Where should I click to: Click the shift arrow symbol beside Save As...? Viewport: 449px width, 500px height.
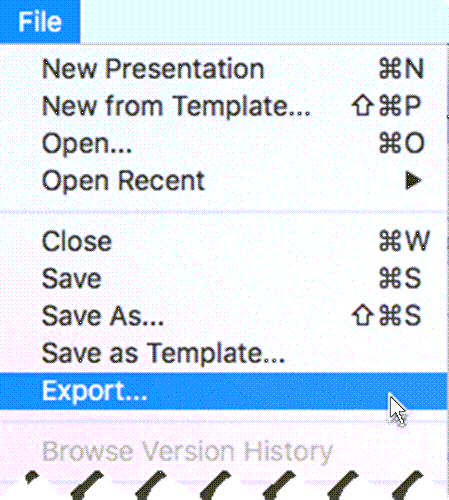[362, 315]
